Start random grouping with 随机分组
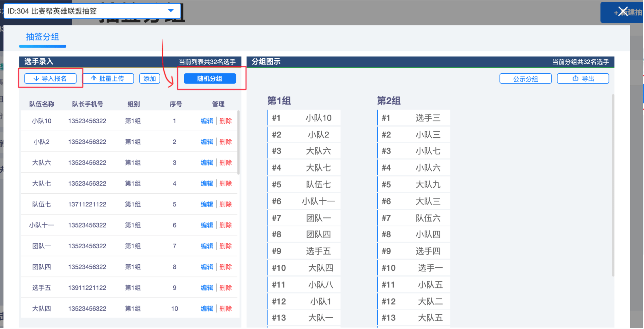The width and height of the screenshot is (644, 329). pos(210,79)
